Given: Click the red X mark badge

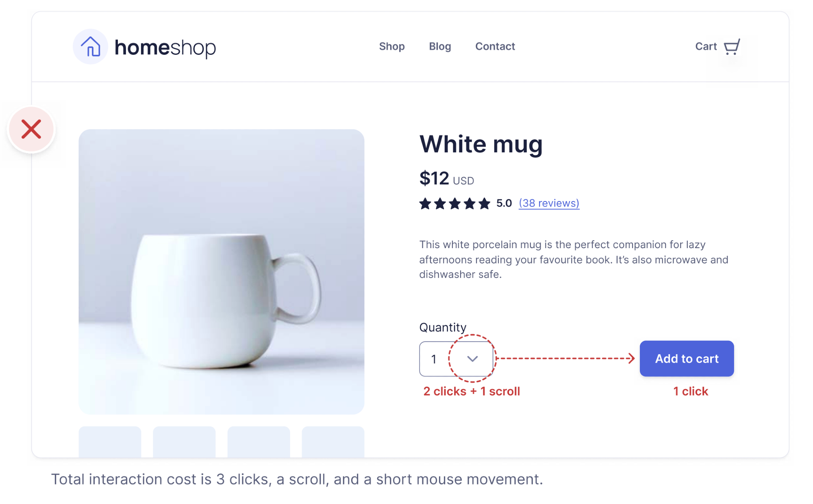Looking at the screenshot, I should click(31, 130).
